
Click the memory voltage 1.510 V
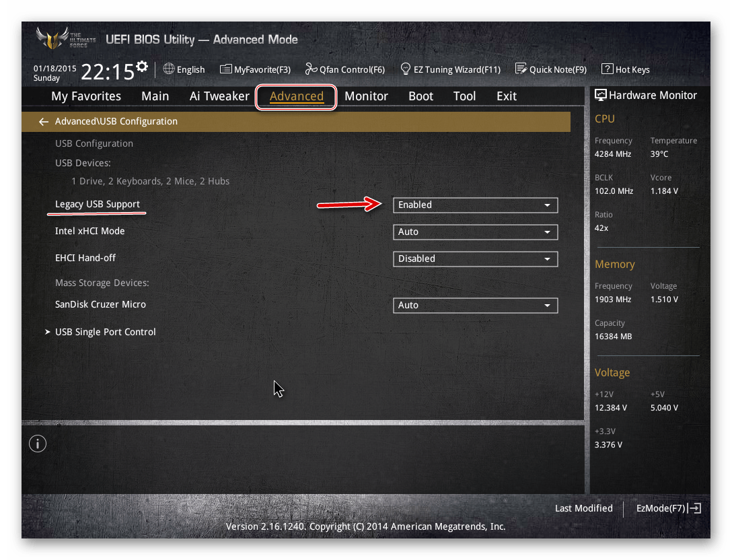664,300
